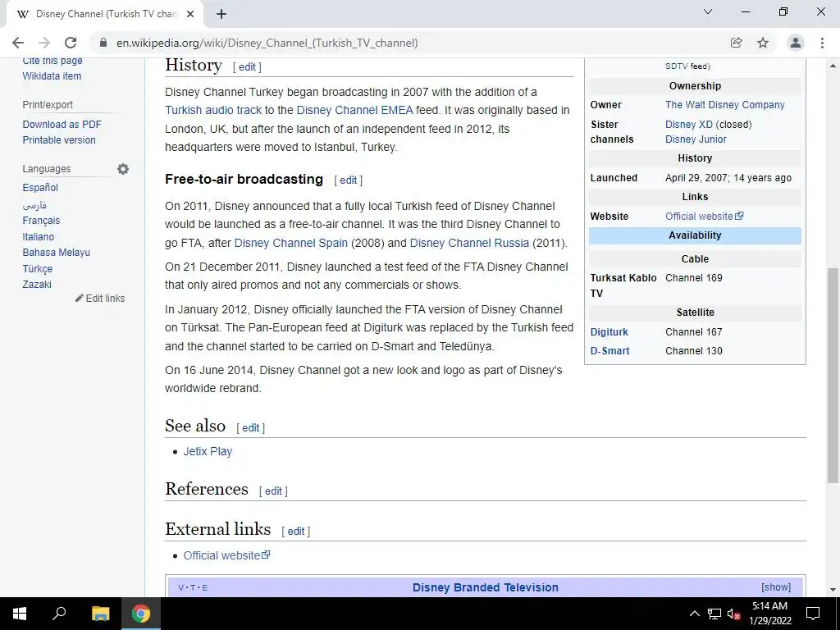Image resolution: width=840 pixels, height=630 pixels.
Task: Open the Disney XD link
Action: [x=689, y=125]
